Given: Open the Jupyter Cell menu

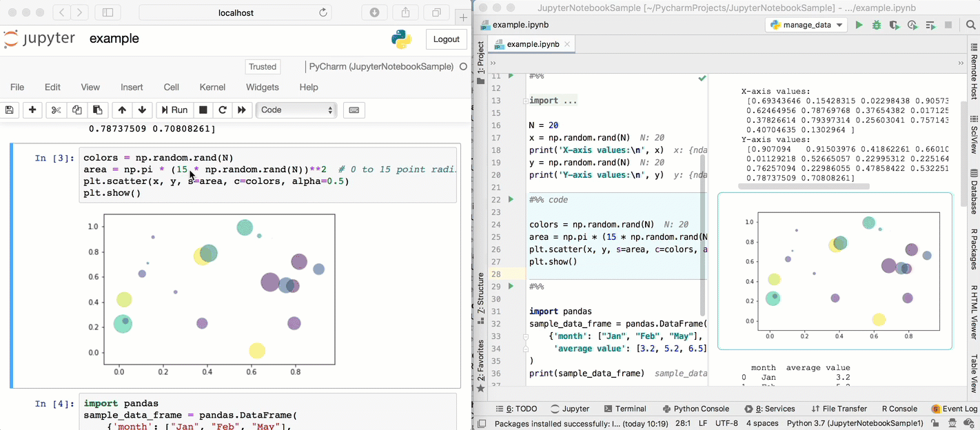Looking at the screenshot, I should 172,87.
